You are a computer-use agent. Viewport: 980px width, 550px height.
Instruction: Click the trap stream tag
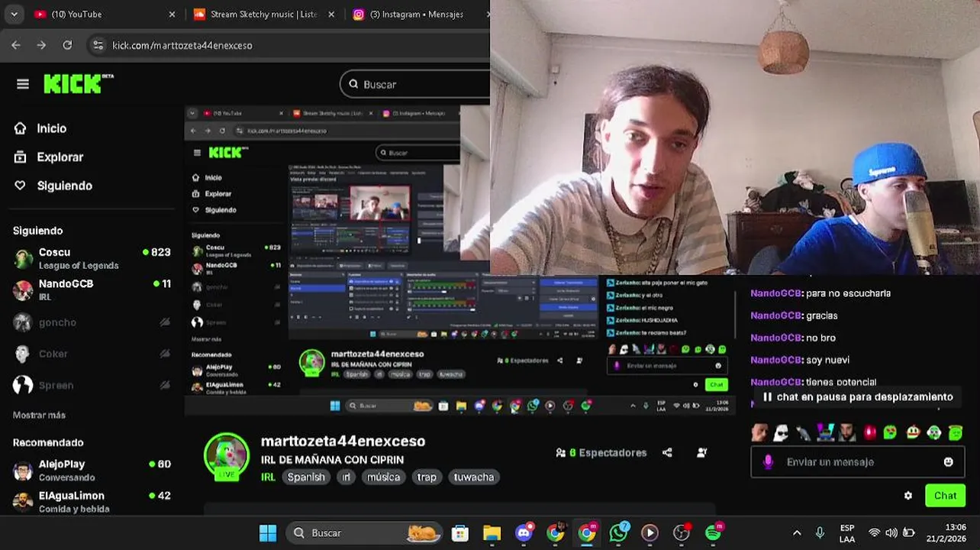click(427, 477)
